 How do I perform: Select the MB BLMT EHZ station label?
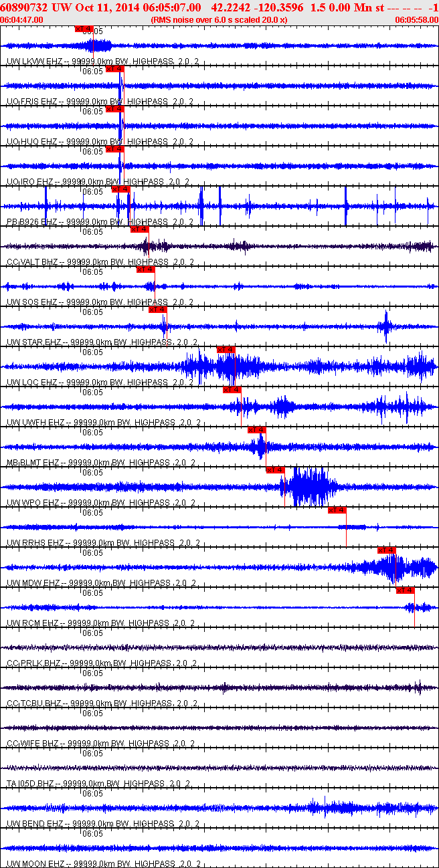(x=102, y=463)
